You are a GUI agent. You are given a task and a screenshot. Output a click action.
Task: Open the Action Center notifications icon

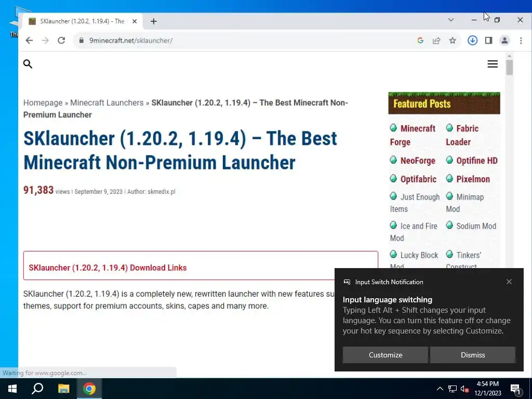(516, 389)
